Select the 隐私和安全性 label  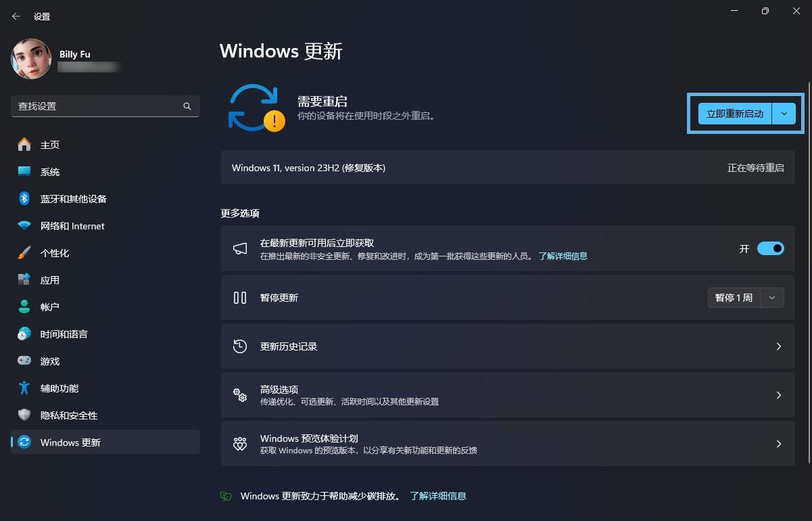(69, 415)
